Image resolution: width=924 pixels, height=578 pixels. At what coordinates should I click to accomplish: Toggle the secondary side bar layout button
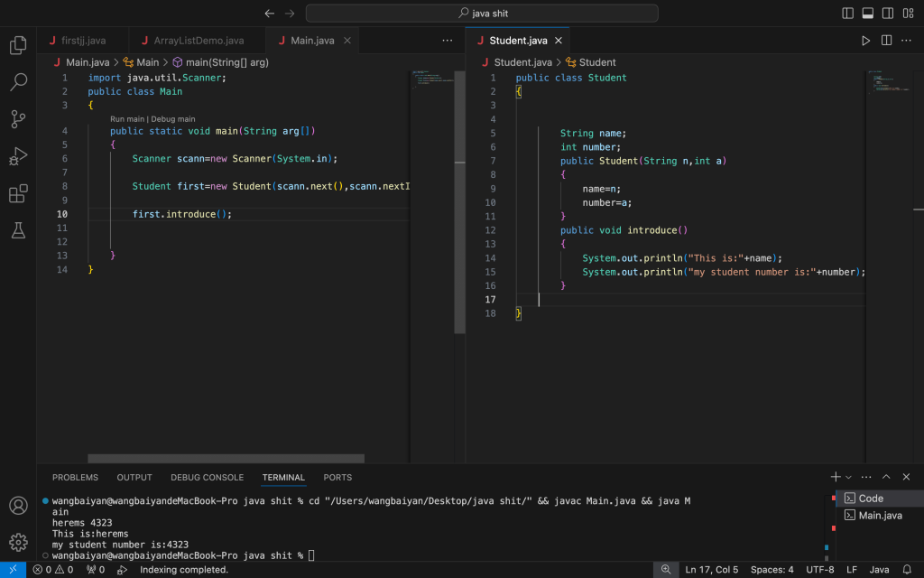tap(887, 14)
